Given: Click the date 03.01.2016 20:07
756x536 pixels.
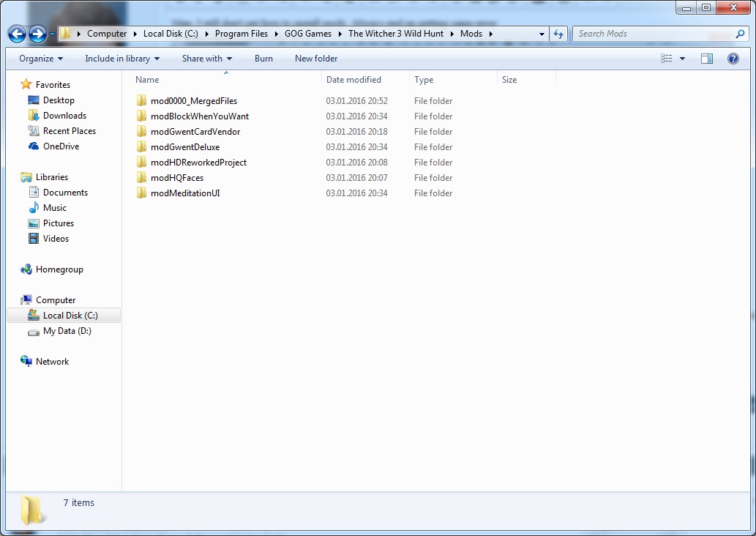Looking at the screenshot, I should pos(357,178).
